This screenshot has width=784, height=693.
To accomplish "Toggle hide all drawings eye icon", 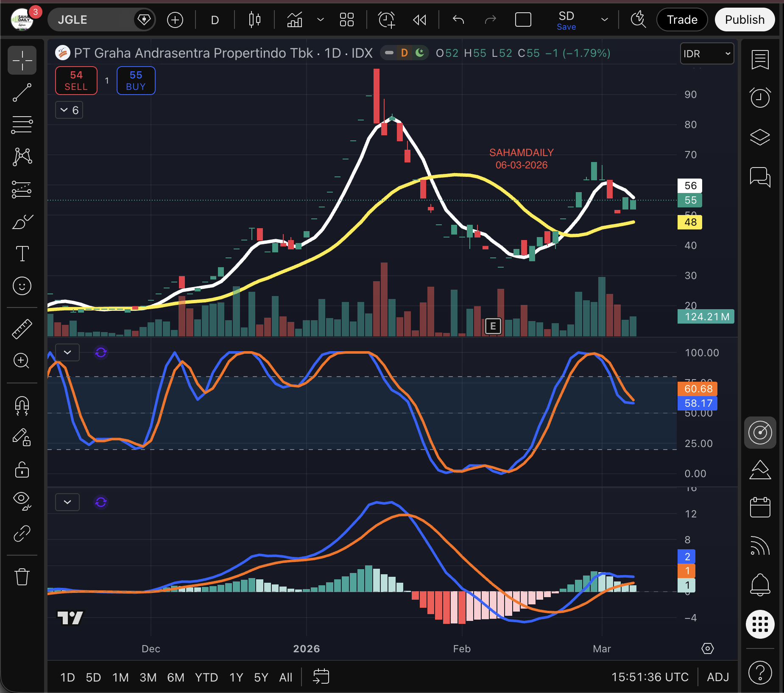I will click(x=22, y=501).
